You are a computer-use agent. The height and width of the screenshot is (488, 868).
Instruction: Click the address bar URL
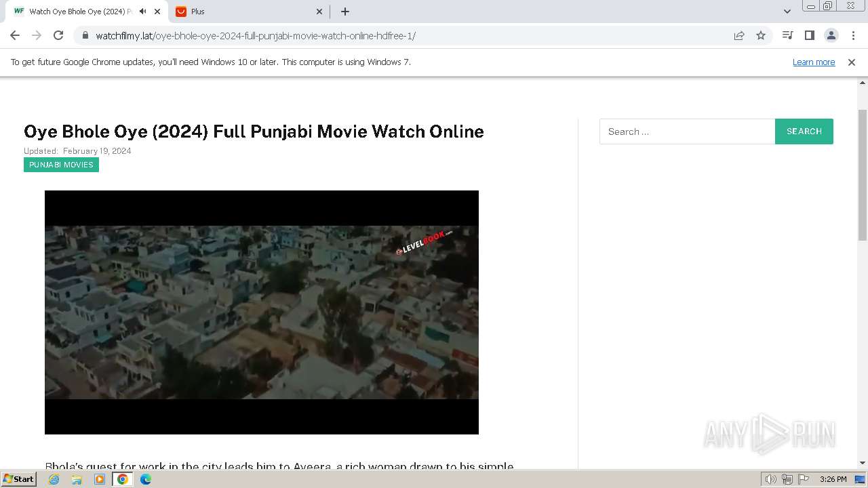pos(256,36)
